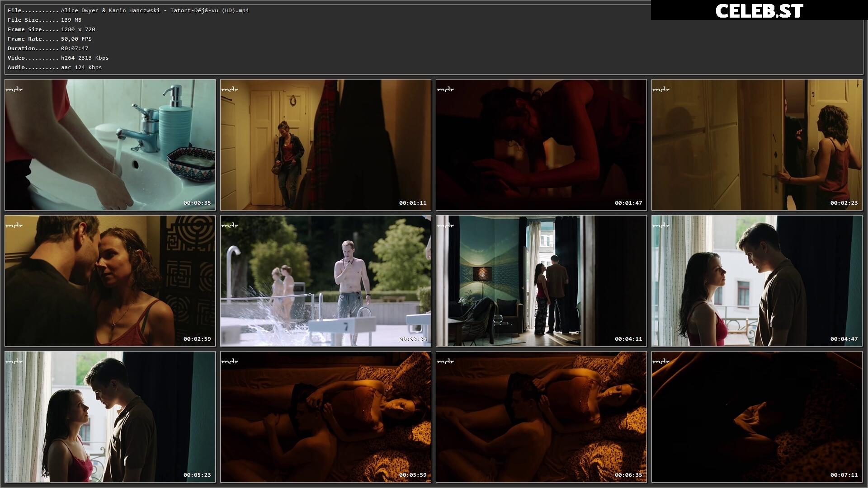Viewport: 868px width, 488px height.
Task: Open the swimming pool frame at 00:03:35
Action: [x=325, y=281]
